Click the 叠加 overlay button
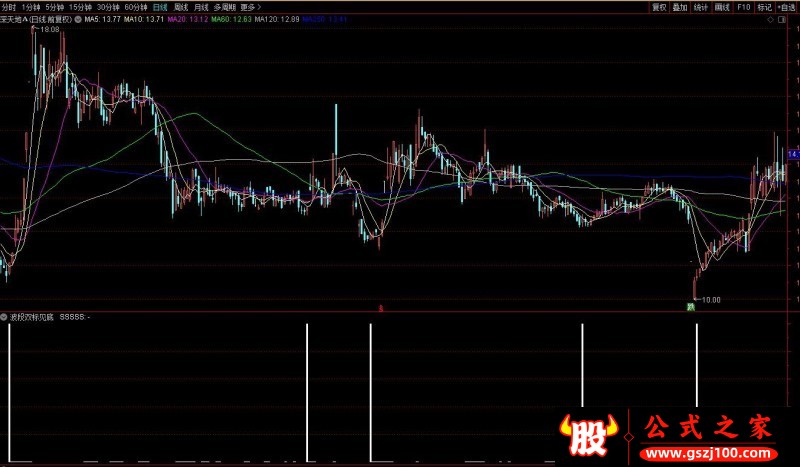This screenshot has height=467, width=800. click(680, 6)
